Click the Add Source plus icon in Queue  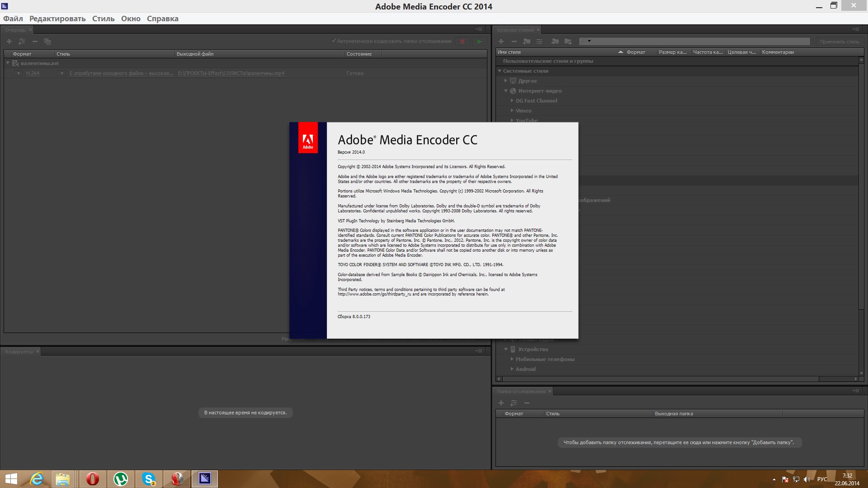[x=9, y=42]
